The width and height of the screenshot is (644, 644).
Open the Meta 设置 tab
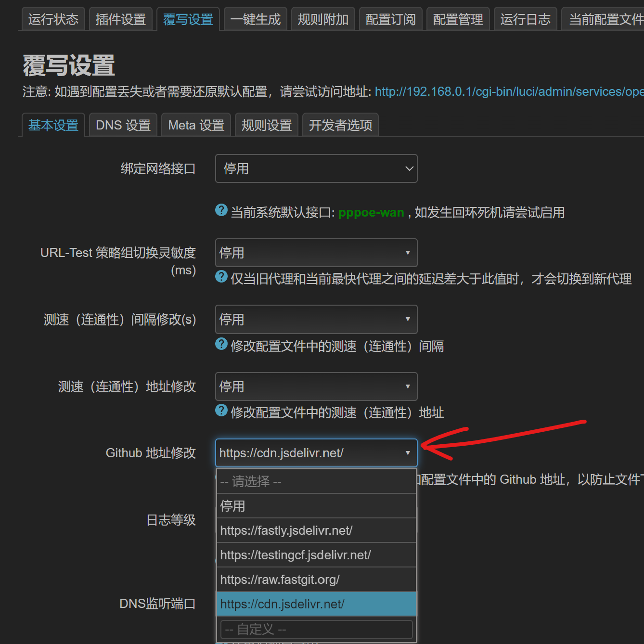(x=196, y=125)
